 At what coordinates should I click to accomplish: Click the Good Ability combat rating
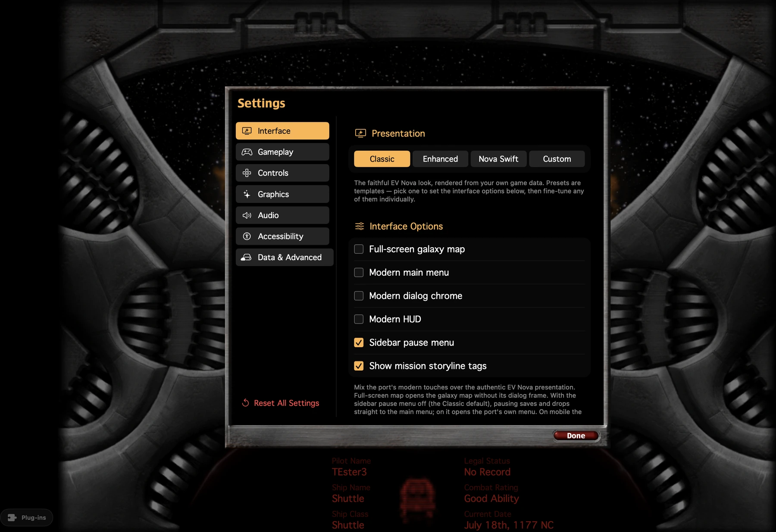coord(491,499)
